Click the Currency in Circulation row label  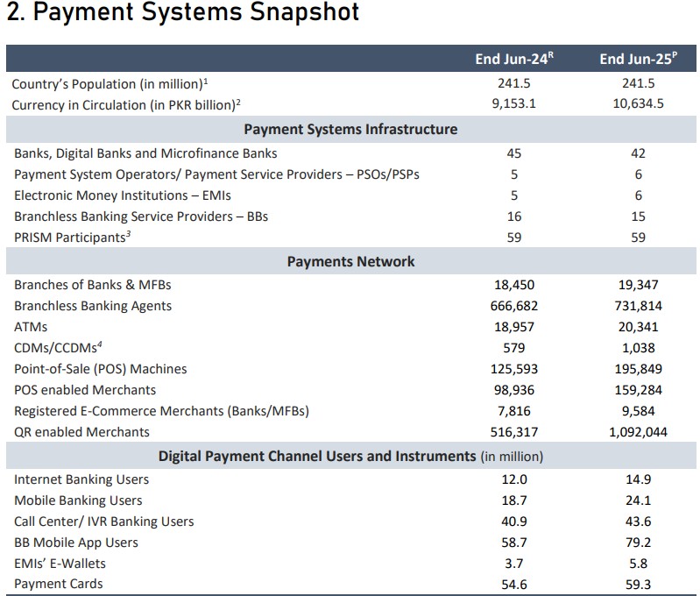point(126,105)
